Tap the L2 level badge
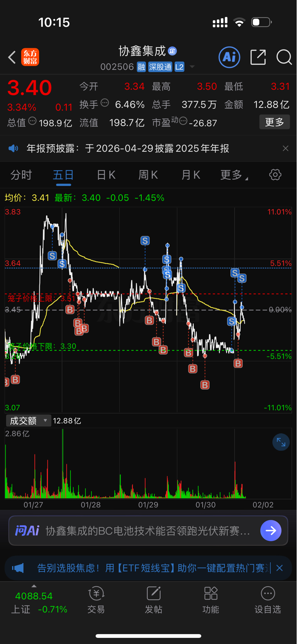The height and width of the screenshot is (644, 297). pyautogui.click(x=180, y=67)
